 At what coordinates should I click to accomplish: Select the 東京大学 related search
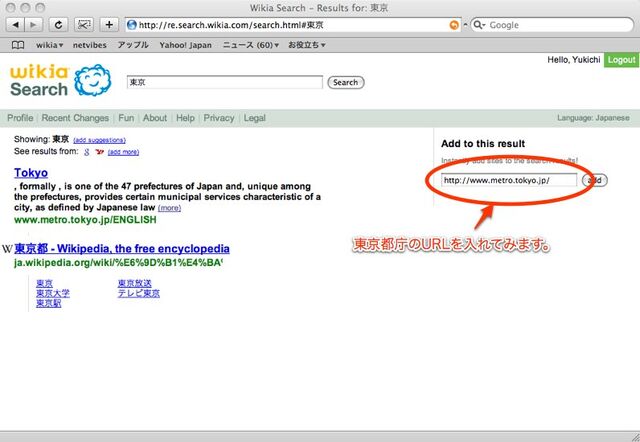pyautogui.click(x=53, y=293)
